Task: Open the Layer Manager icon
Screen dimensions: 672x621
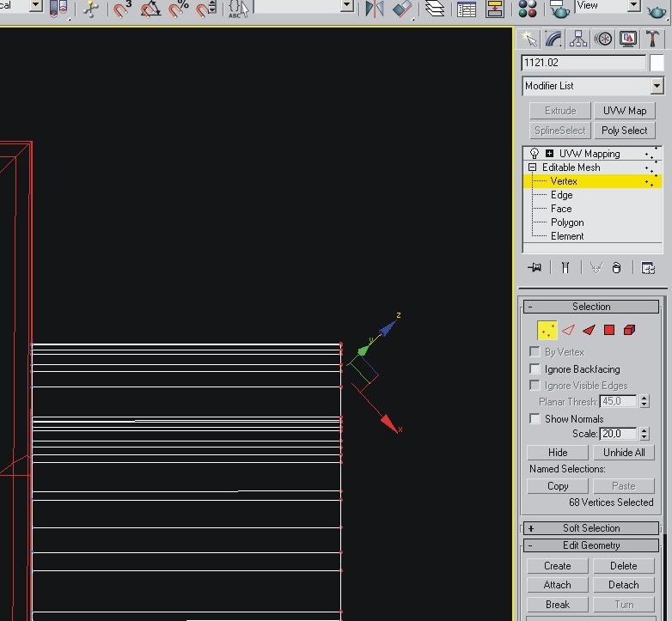Action: tap(435, 9)
